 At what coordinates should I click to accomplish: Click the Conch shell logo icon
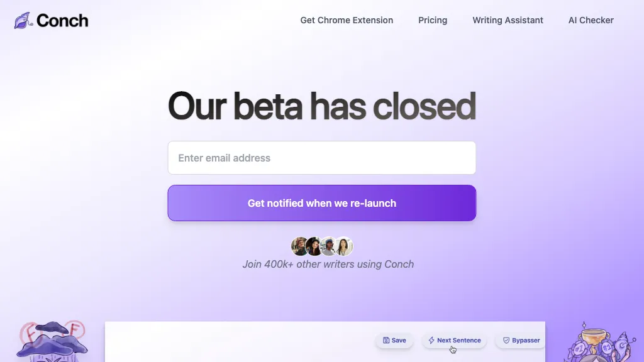(x=23, y=20)
